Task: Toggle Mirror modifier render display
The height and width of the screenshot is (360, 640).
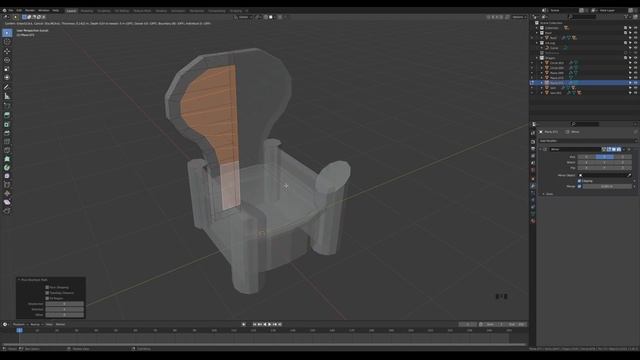Action: tap(619, 149)
